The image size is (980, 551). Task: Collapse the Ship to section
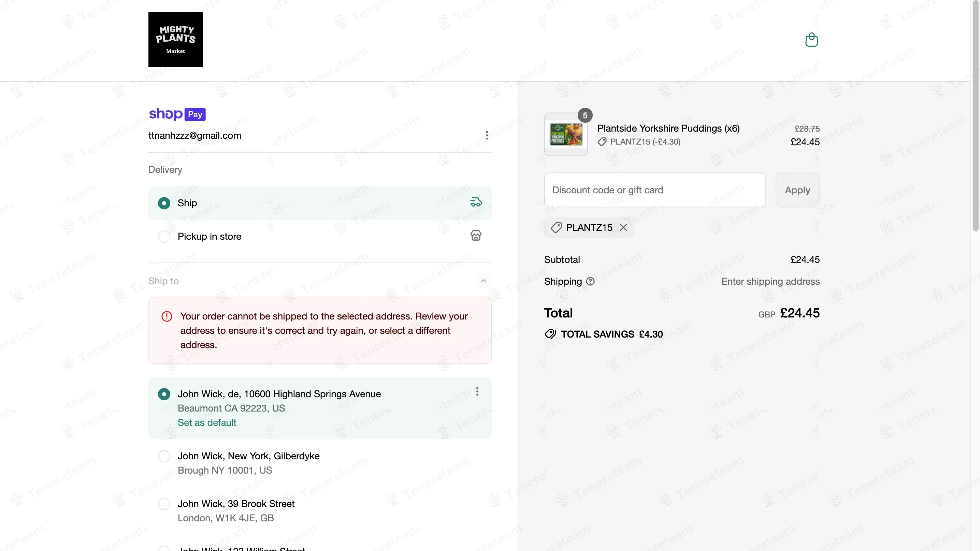[x=483, y=281]
